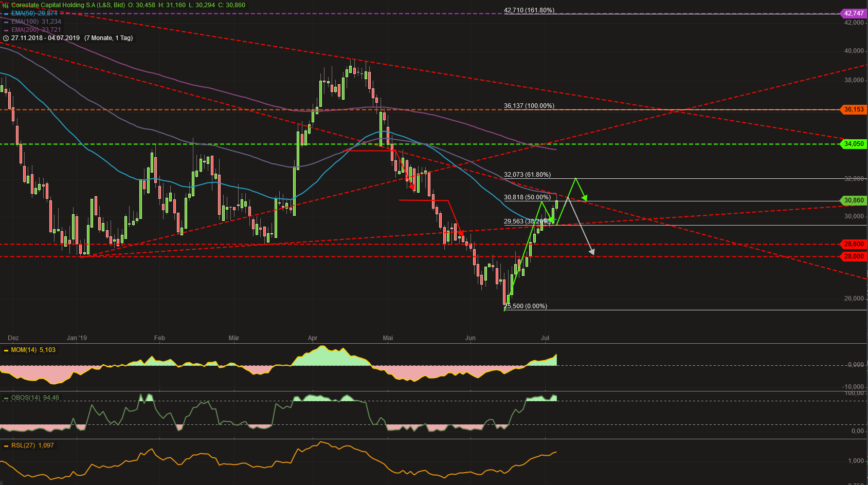
Task: Click the 25,500 Fibonacci 0% level label
Action: pos(526,306)
